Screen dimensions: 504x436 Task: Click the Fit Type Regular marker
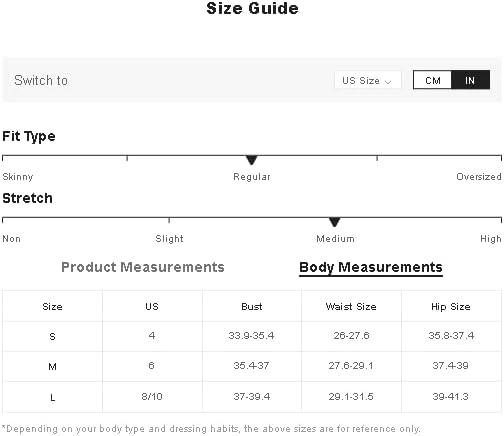click(x=252, y=160)
